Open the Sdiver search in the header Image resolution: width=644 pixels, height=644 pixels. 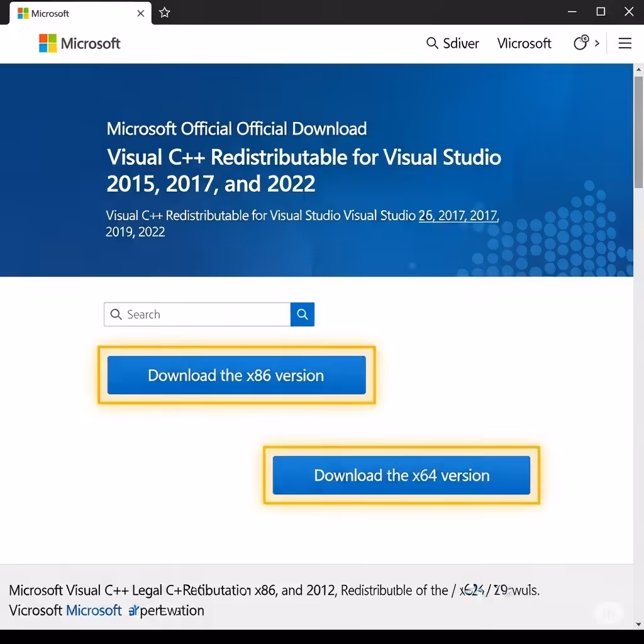(x=453, y=43)
